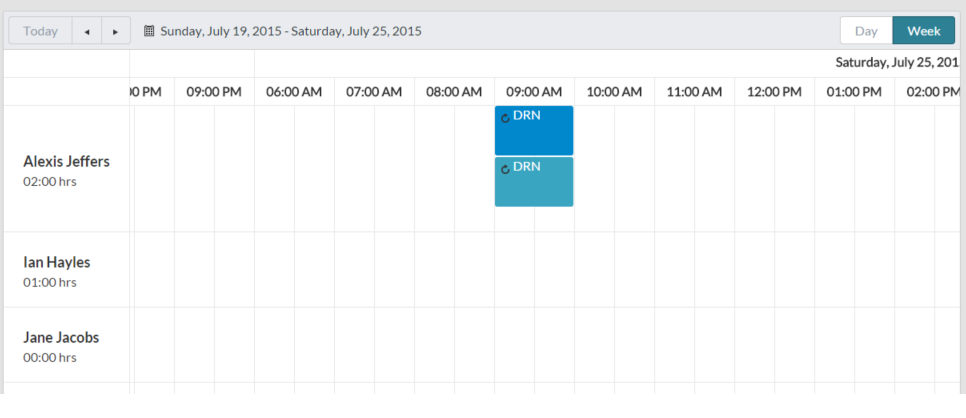Image resolution: width=966 pixels, height=418 pixels.
Task: Switch to Day view
Action: (866, 31)
